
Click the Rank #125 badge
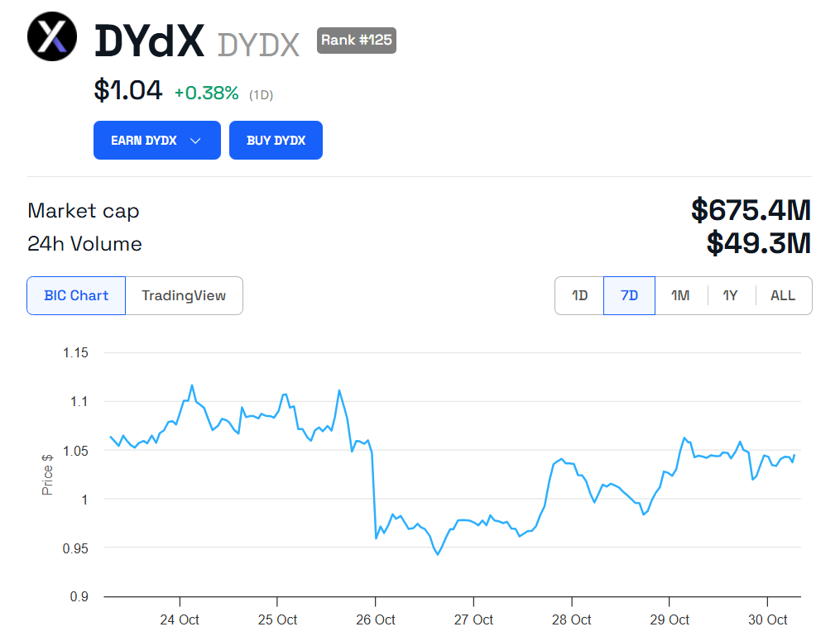pos(356,41)
